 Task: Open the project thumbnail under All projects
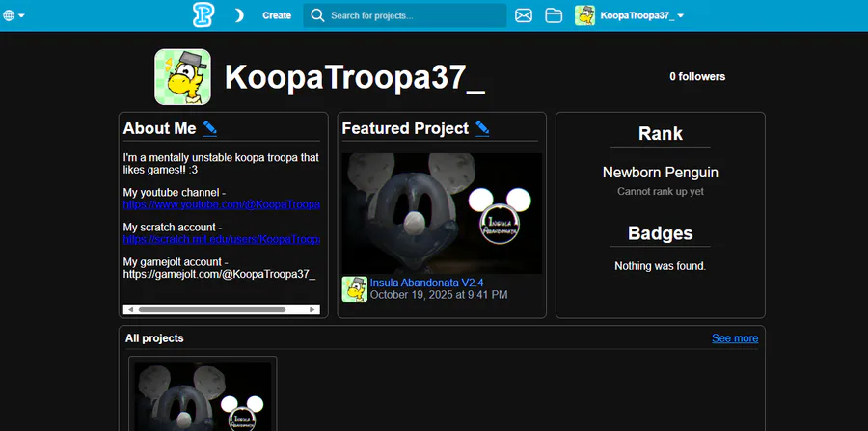tap(203, 396)
